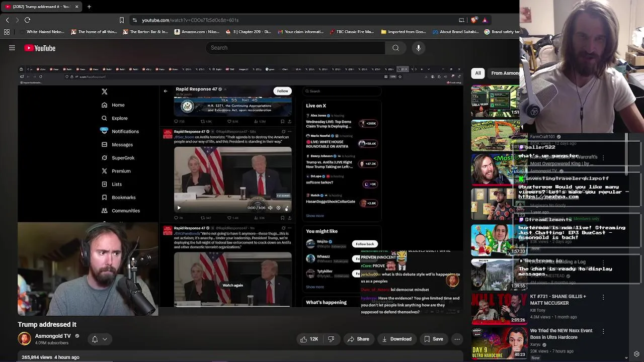Image resolution: width=644 pixels, height=362 pixels.
Task: Open the Asmongold TV channel name link
Action: click(53, 336)
